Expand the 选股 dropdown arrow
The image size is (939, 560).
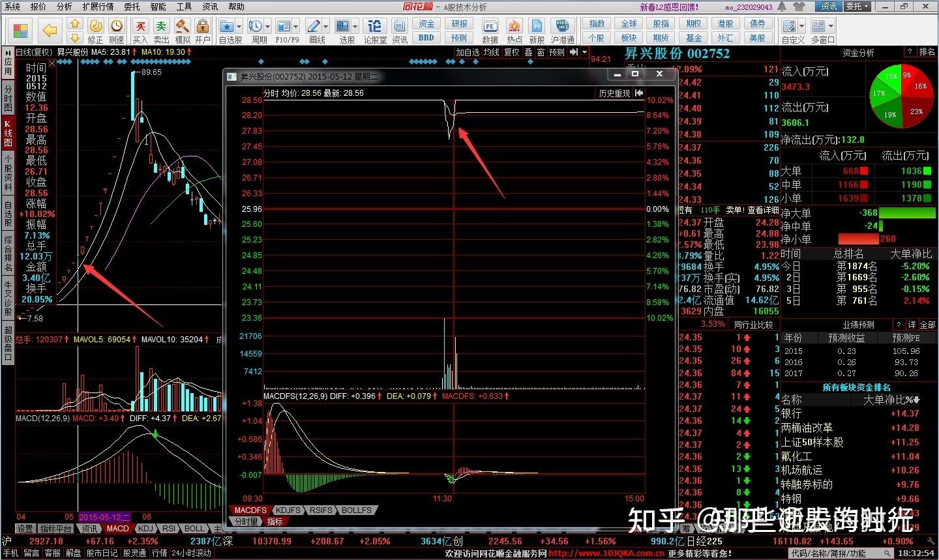(x=355, y=26)
